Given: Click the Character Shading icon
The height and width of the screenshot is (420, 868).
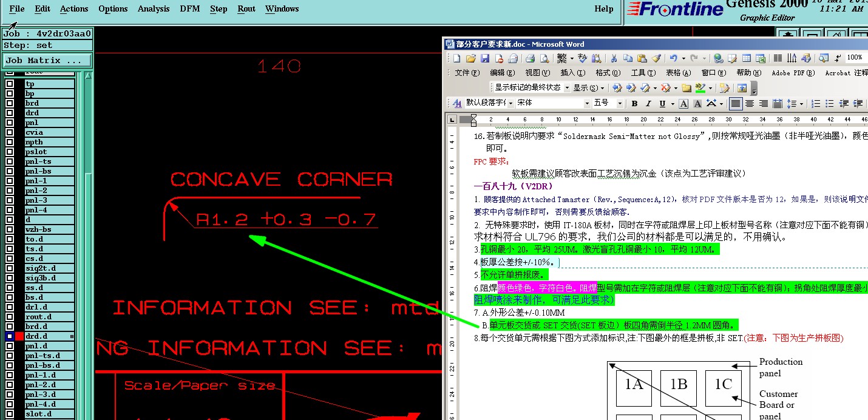Looking at the screenshot, I should point(697,103).
